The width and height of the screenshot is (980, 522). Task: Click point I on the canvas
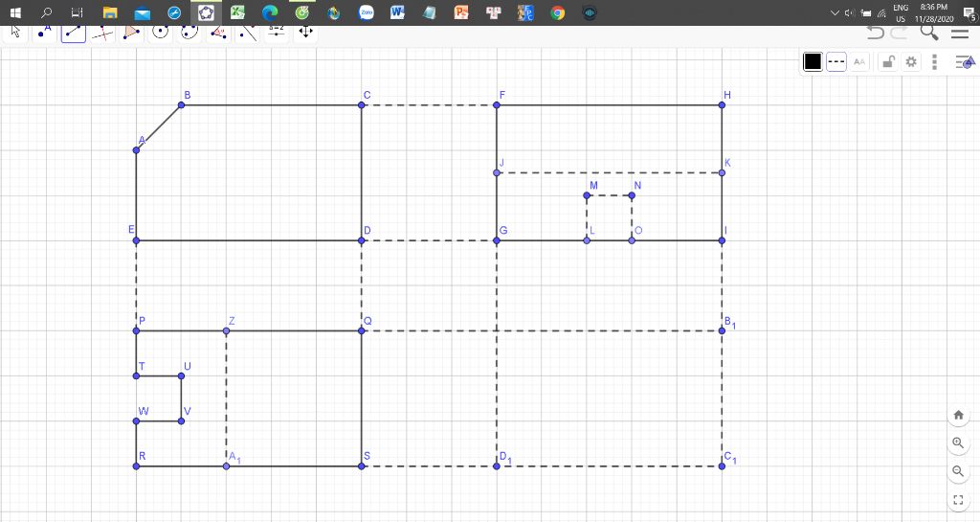[722, 240]
